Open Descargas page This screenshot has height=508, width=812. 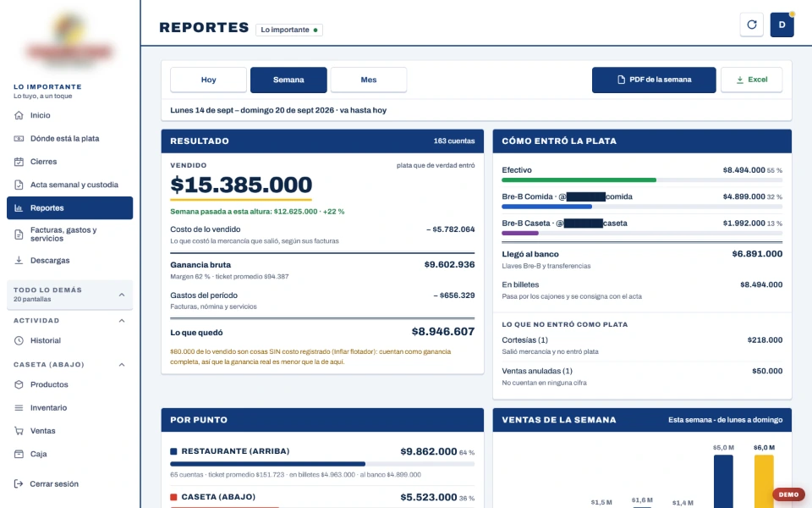point(70,260)
